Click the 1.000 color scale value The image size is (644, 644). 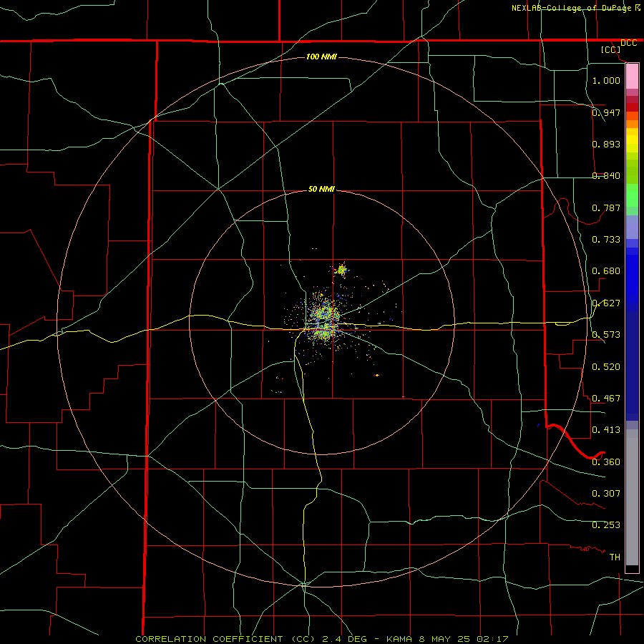coord(606,80)
